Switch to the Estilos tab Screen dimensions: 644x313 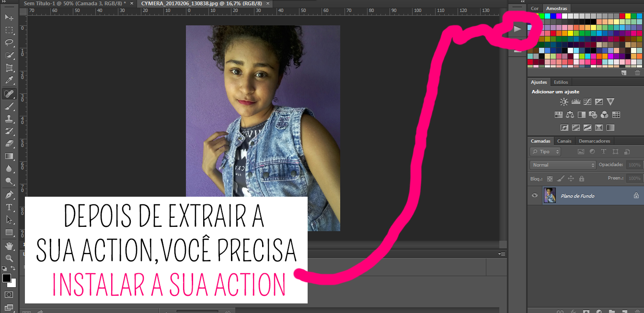pos(561,82)
